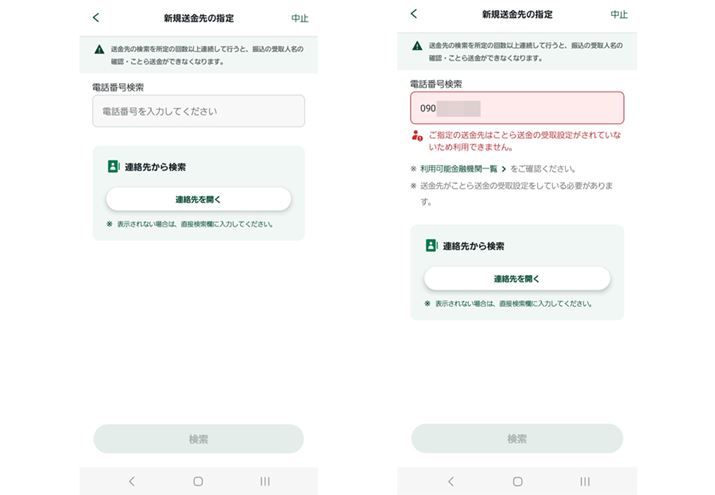
Task: Click the red user error icon
Action: [x=417, y=135]
